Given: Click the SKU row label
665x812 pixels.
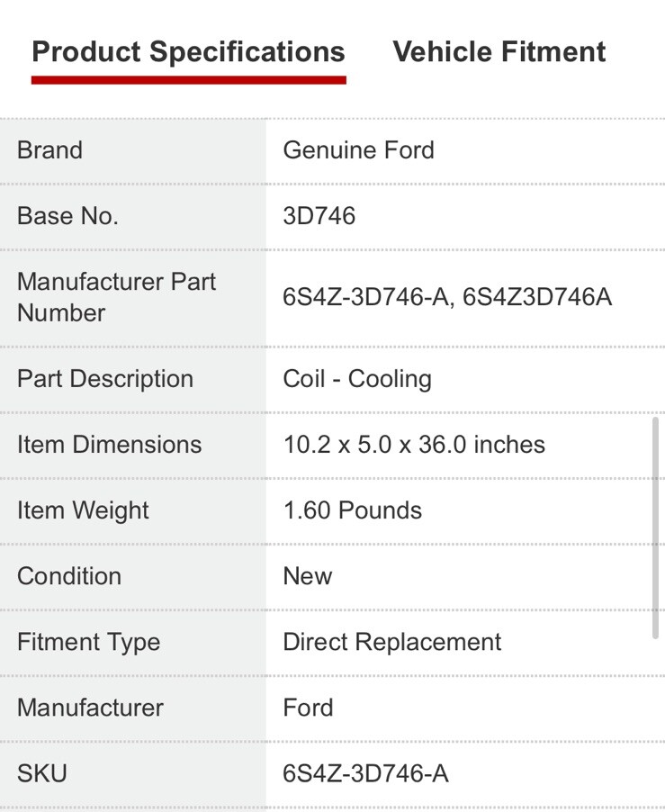Looking at the screenshot, I should (x=41, y=773).
